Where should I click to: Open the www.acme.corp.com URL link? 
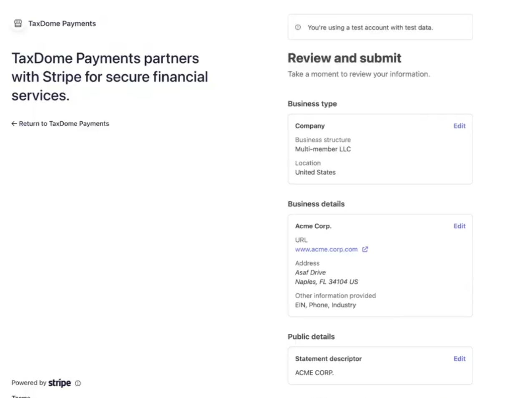click(x=326, y=249)
